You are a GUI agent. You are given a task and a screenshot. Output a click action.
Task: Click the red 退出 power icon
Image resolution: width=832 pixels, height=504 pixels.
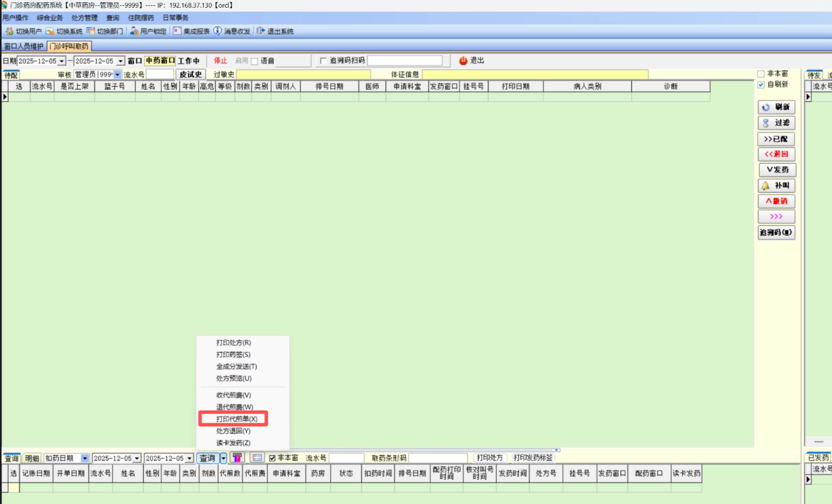pos(463,61)
